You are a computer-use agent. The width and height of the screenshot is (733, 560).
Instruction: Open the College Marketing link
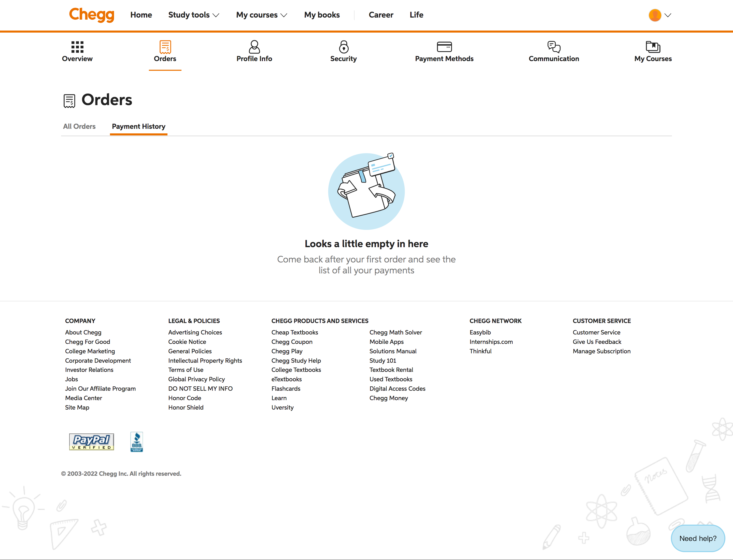pos(90,351)
